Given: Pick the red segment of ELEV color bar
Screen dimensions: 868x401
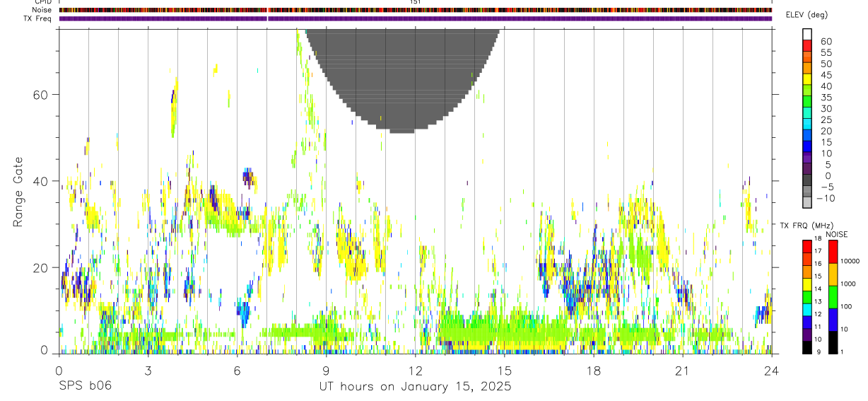Looking at the screenshot, I should click(807, 45).
